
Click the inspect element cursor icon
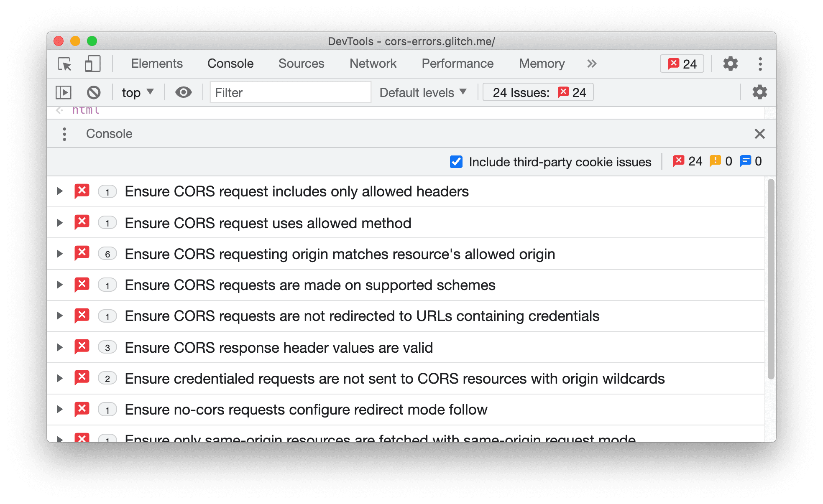tap(64, 64)
